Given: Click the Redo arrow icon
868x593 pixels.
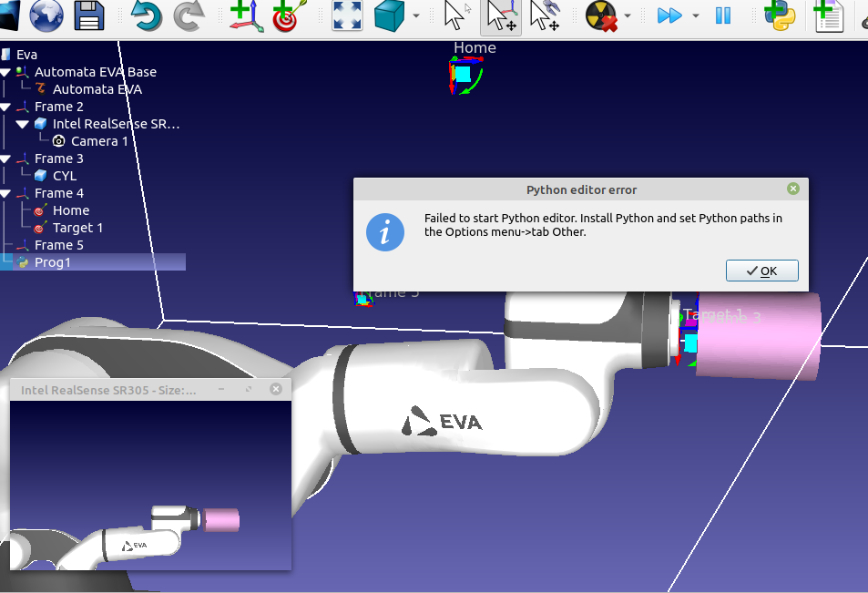Looking at the screenshot, I should tap(189, 15).
